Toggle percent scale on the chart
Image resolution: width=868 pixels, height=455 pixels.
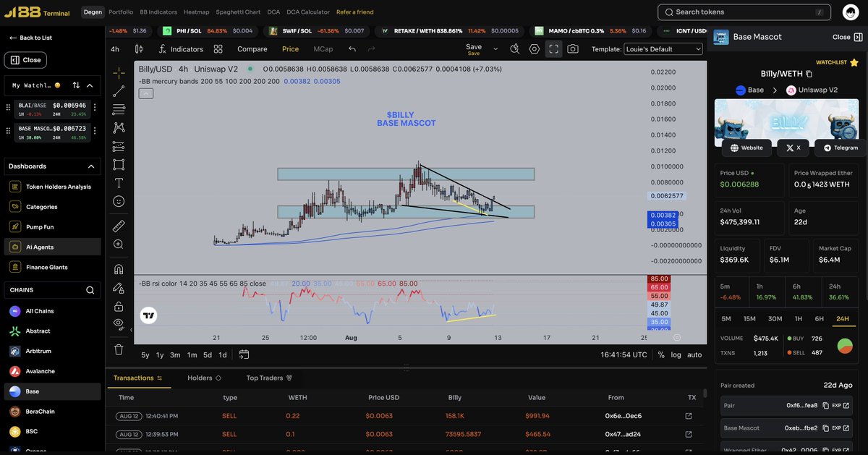pyautogui.click(x=661, y=354)
